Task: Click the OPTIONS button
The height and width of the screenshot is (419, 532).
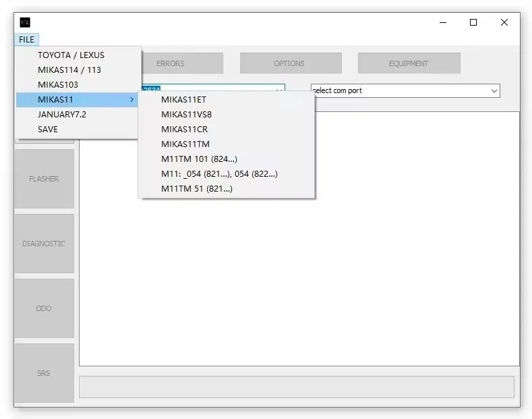Action: [291, 63]
